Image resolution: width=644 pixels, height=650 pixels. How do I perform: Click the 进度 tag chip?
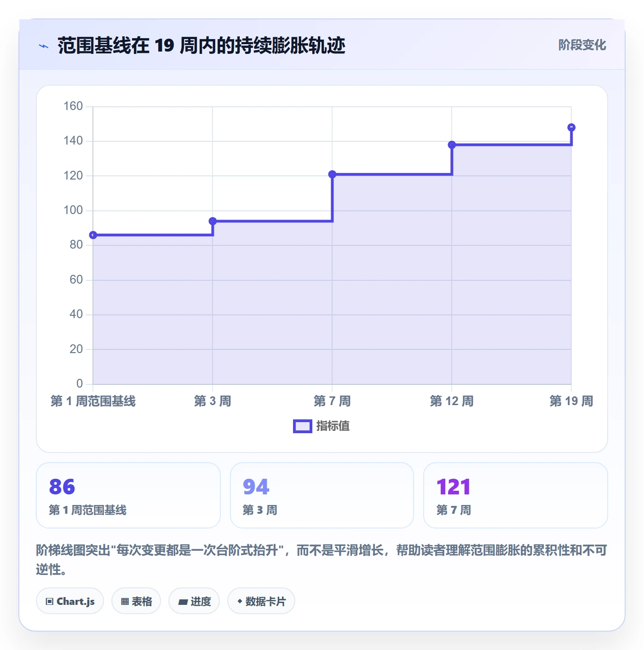[x=194, y=601]
